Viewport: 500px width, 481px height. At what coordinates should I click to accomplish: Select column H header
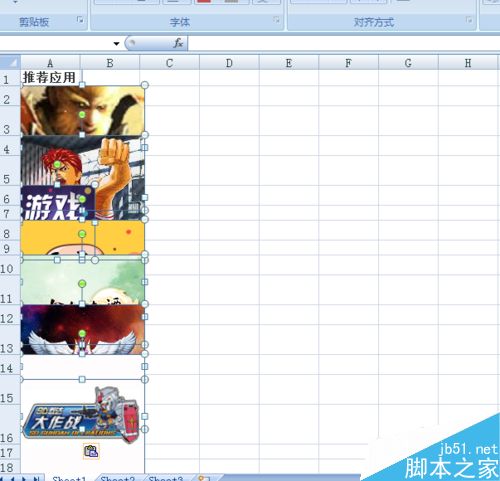468,63
